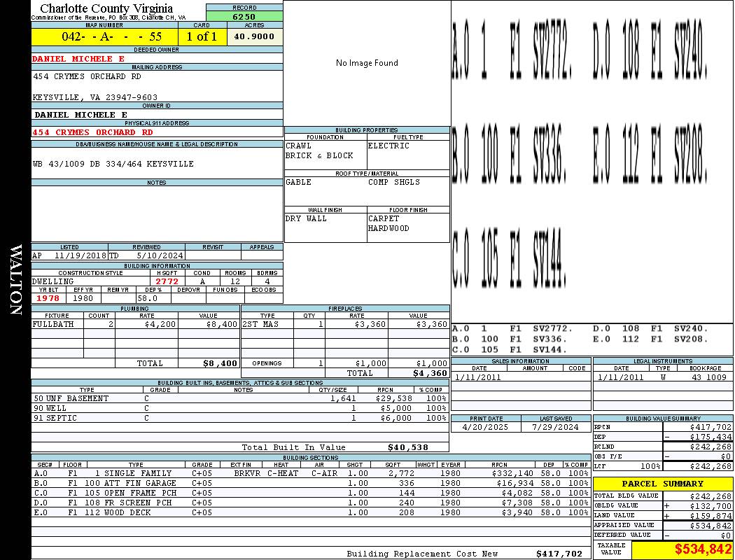Image resolution: width=735 pixels, height=560 pixels.
Task: Select heat type C-HEAT
Action: point(283,474)
